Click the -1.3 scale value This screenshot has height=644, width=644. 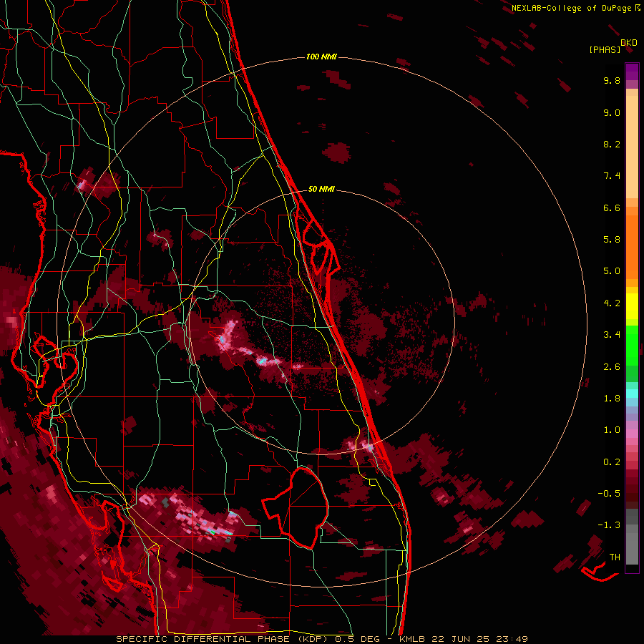coord(609,525)
